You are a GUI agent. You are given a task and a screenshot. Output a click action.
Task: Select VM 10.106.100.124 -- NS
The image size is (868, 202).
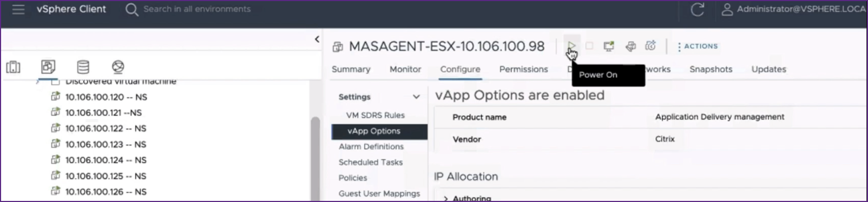click(106, 160)
